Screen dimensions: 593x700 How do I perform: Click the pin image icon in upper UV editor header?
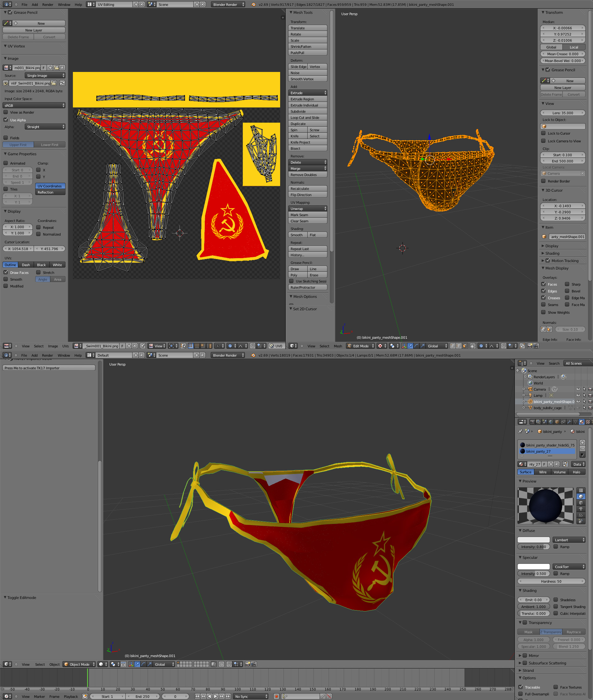pyautogui.click(x=143, y=346)
